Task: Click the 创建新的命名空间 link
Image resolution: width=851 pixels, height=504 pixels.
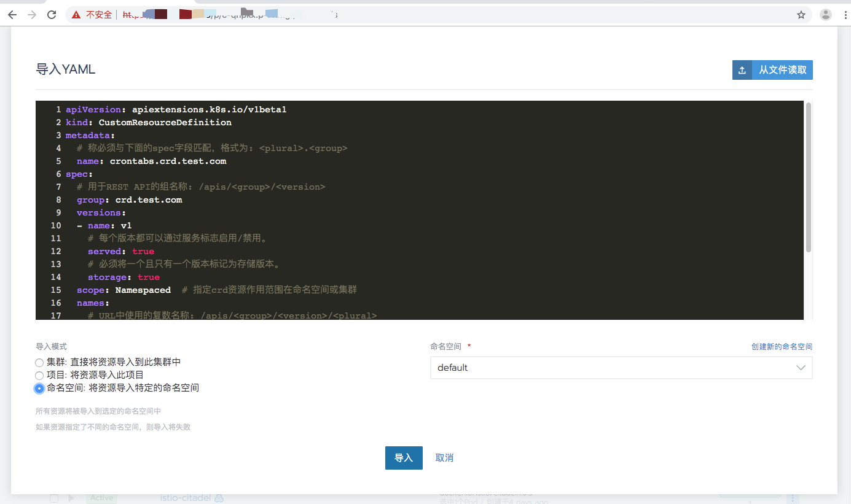Action: [x=782, y=347]
